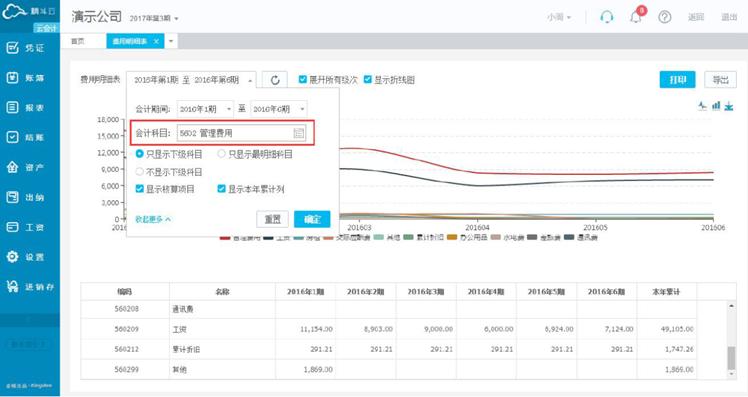Open the 设置 settings module in sidebar
Screen dimensions: 748x397
coord(26,257)
